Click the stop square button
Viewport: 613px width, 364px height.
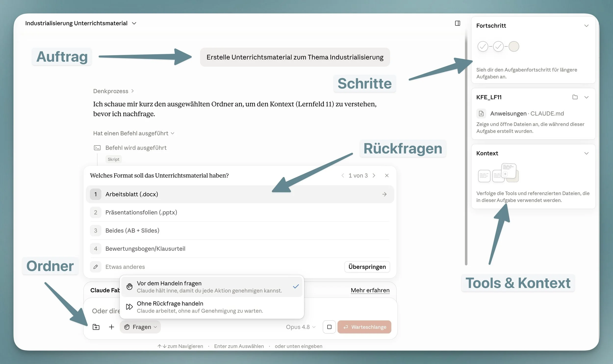coord(329,327)
